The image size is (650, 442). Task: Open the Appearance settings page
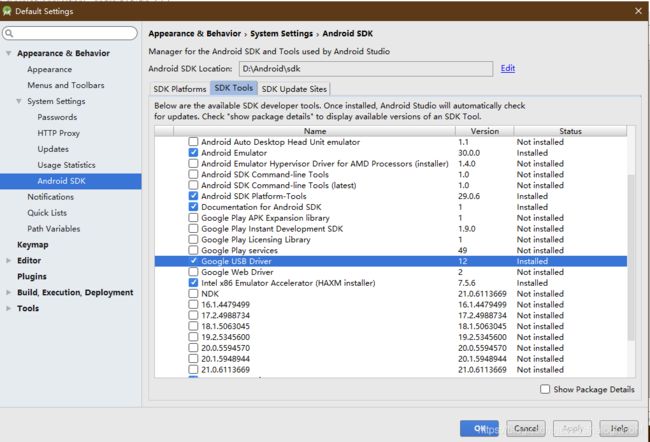(49, 69)
